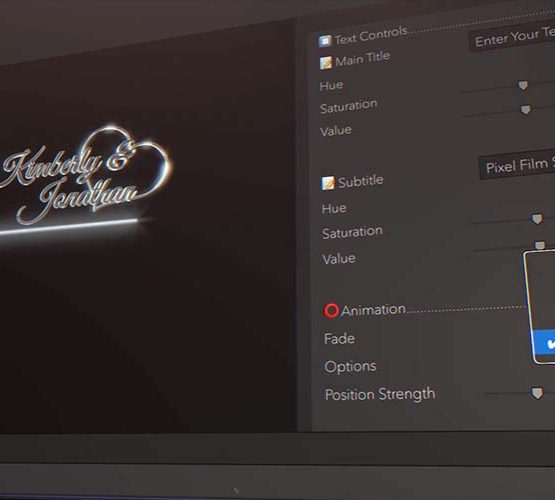This screenshot has height=500, width=555.
Task: Click the orange Main Title icon
Action: pyautogui.click(x=326, y=63)
